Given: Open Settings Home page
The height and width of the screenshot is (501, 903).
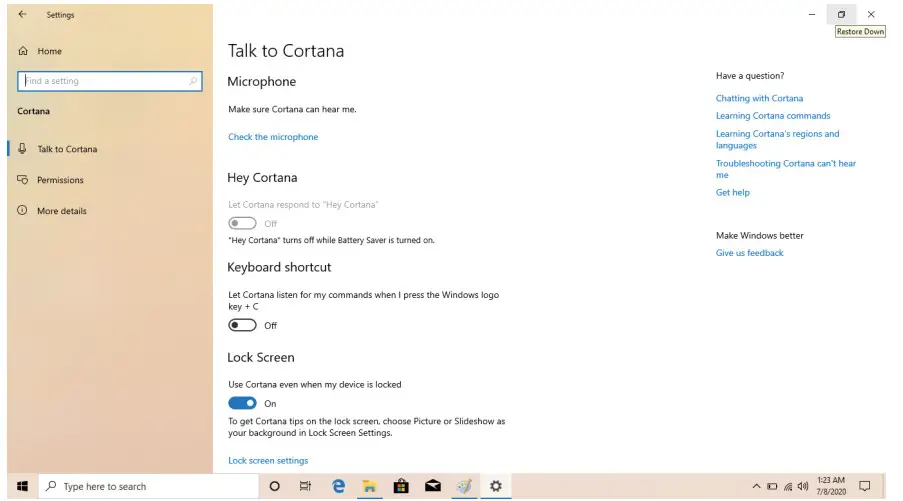Looking at the screenshot, I should click(50, 51).
